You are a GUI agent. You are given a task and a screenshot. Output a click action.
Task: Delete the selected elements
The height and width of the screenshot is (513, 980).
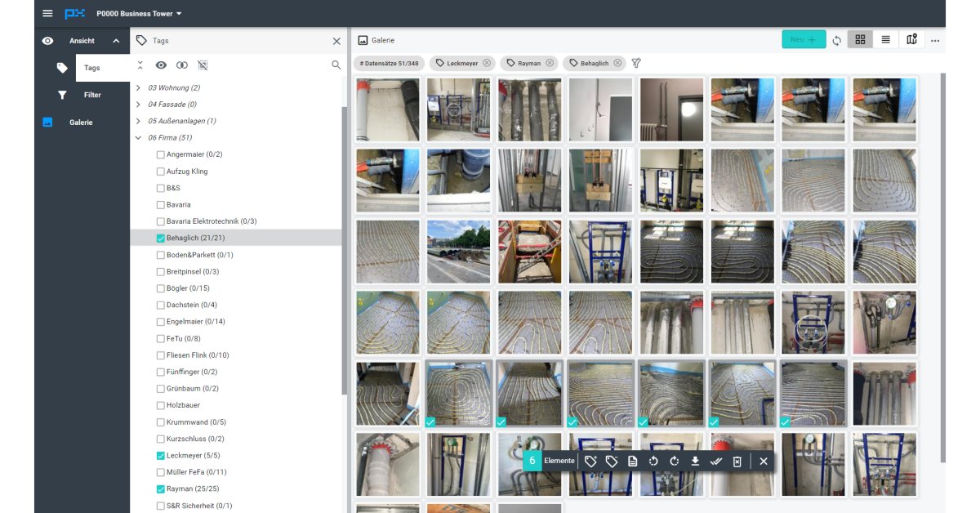pyautogui.click(x=737, y=462)
